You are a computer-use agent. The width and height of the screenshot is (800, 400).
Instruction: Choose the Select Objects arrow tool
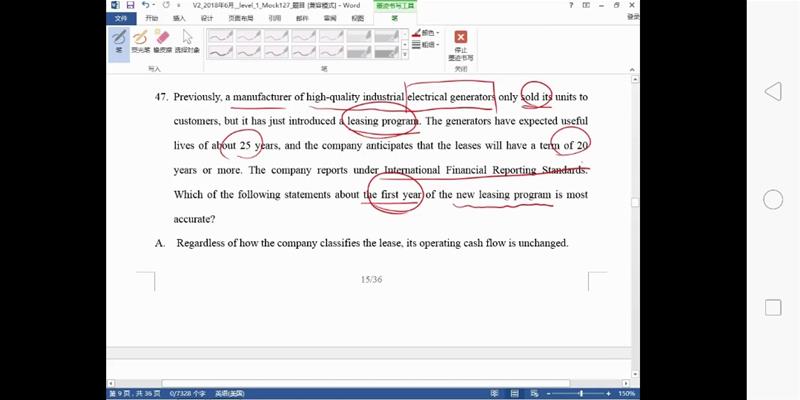(187, 41)
